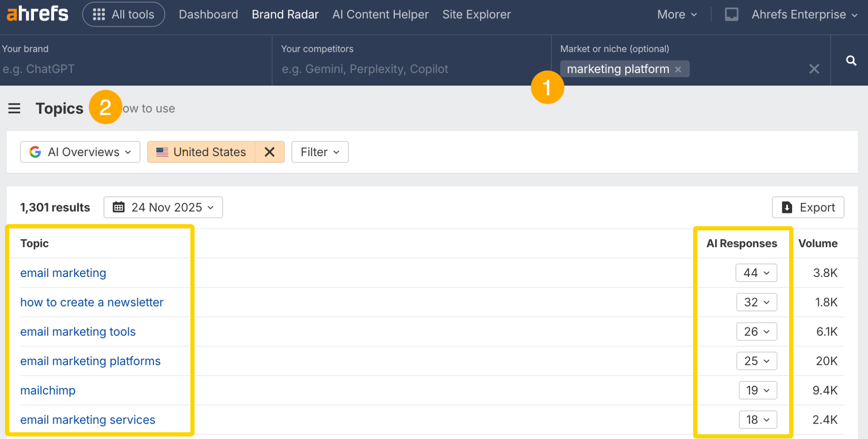Expand the 44 AI responses for email marketing
868x439 pixels.
pyautogui.click(x=756, y=273)
